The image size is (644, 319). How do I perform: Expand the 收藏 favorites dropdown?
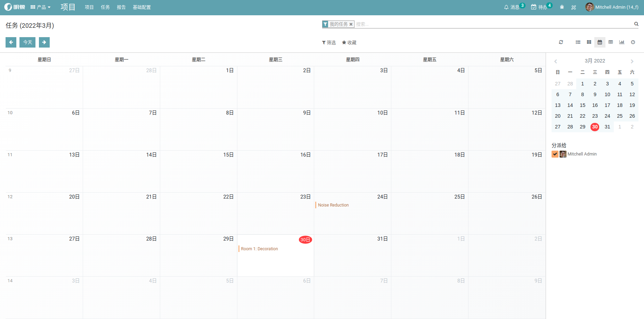(x=349, y=43)
